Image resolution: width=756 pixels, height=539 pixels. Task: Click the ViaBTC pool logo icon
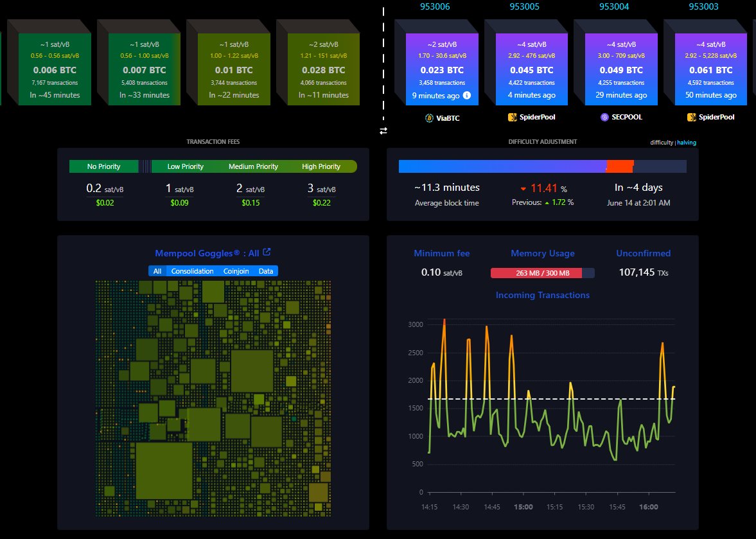click(x=429, y=118)
